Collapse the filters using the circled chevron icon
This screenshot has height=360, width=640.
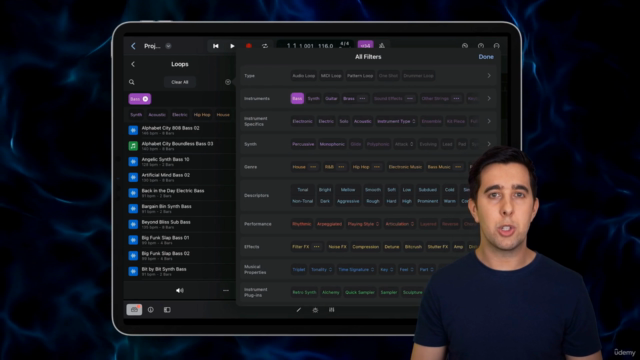pos(228,82)
